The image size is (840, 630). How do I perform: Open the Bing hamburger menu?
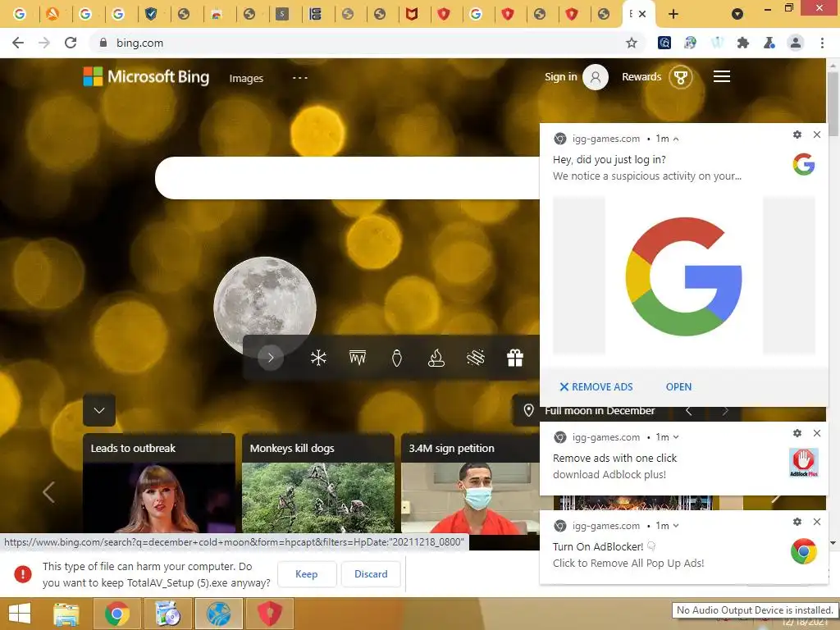coord(722,76)
